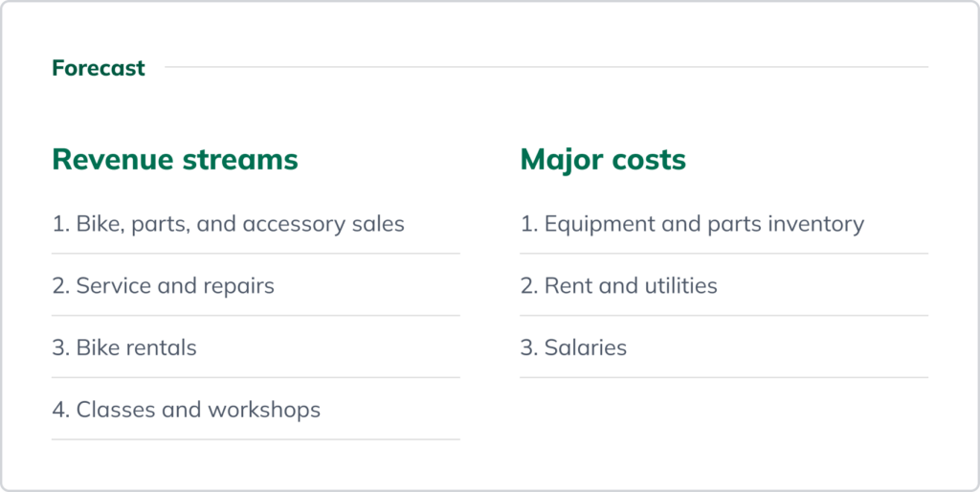This screenshot has width=980, height=492.
Task: Click the divider line beneath Salaries
Action: [x=724, y=377]
